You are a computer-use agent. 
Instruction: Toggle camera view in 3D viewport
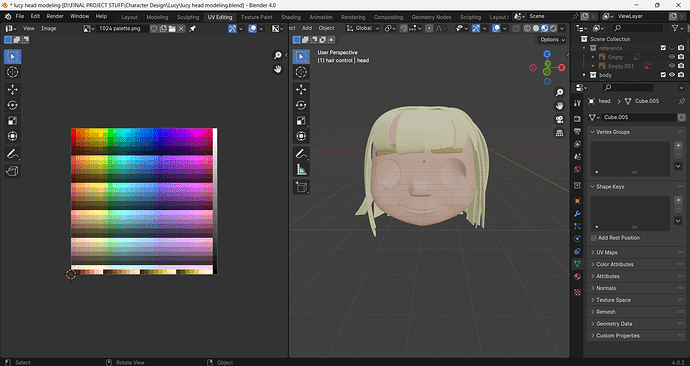pyautogui.click(x=559, y=120)
